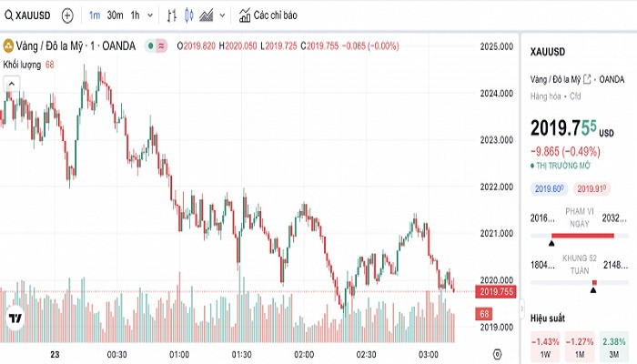Image resolution: width=637 pixels, height=364 pixels.
Task: Switch to the 30m timeframe
Action: point(115,15)
